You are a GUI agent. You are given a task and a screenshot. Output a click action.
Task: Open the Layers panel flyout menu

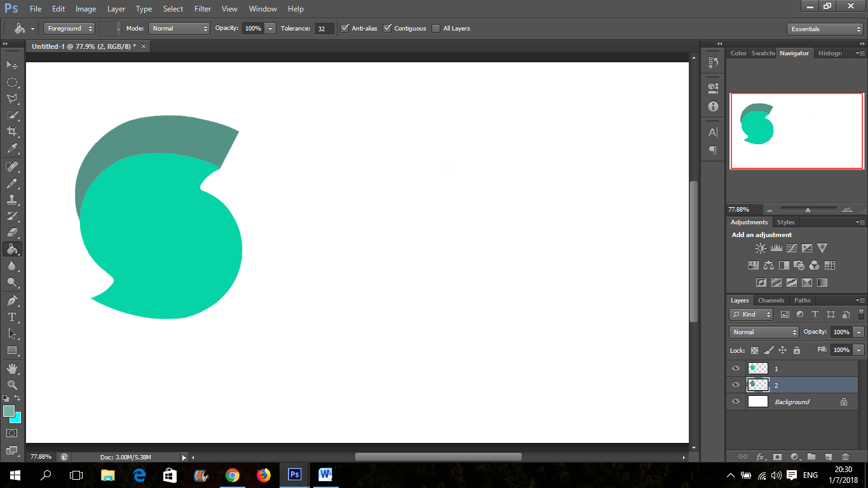point(860,300)
